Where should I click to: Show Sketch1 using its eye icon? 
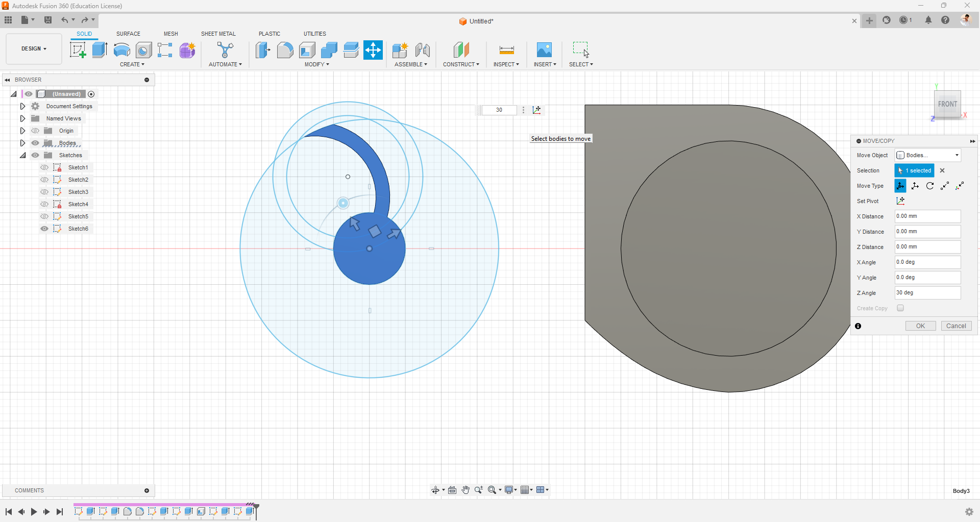pos(44,167)
